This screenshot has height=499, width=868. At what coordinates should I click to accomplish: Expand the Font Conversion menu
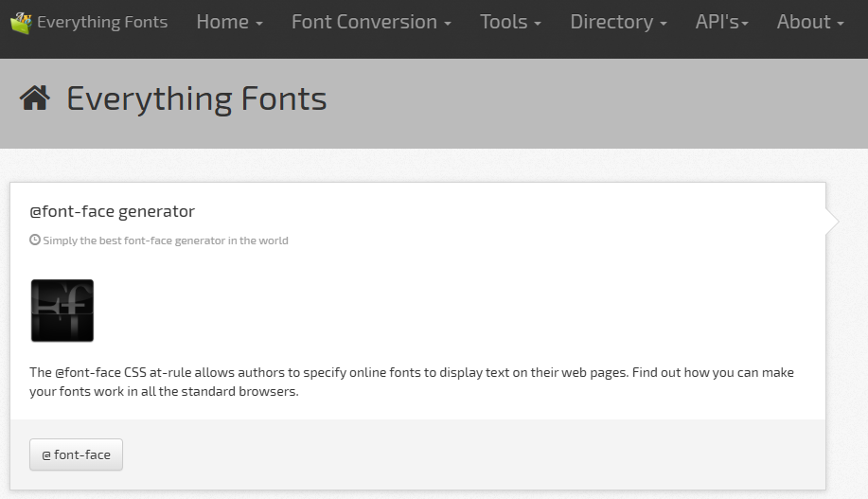[x=371, y=22]
